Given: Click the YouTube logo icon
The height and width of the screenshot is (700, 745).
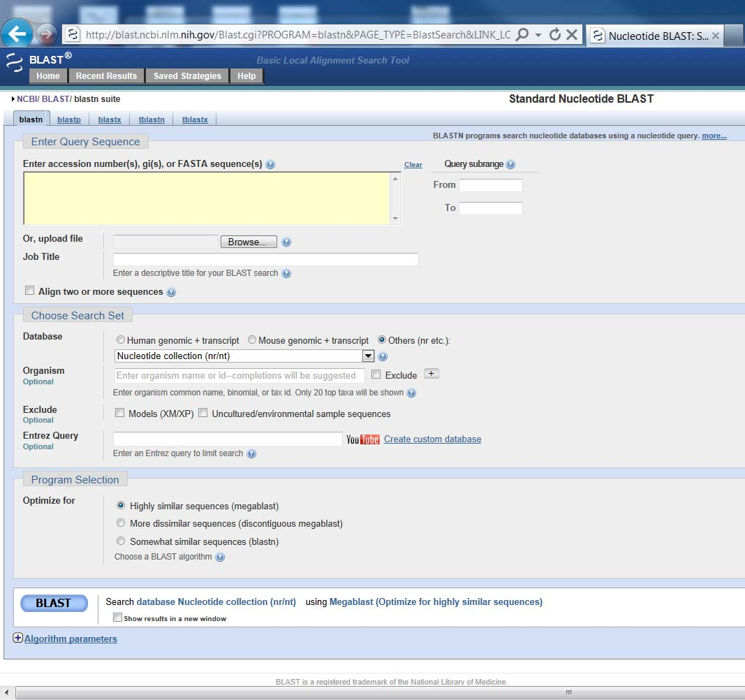Looking at the screenshot, I should [362, 439].
